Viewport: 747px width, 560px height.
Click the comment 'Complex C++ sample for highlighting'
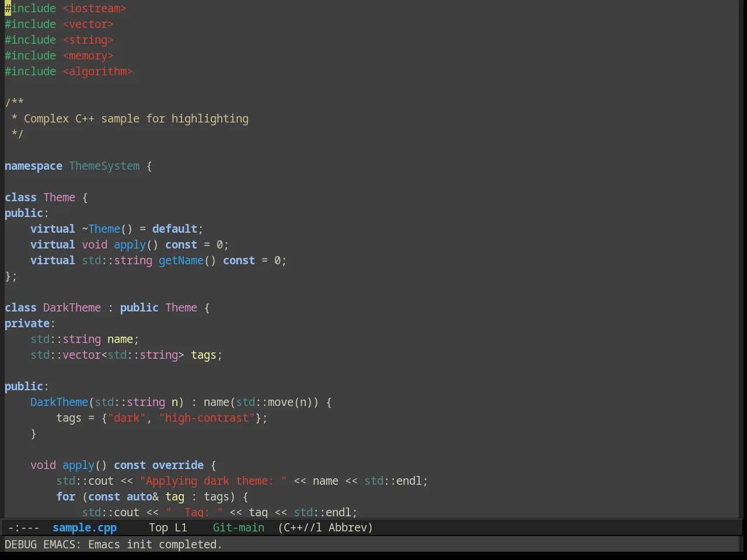click(136, 119)
